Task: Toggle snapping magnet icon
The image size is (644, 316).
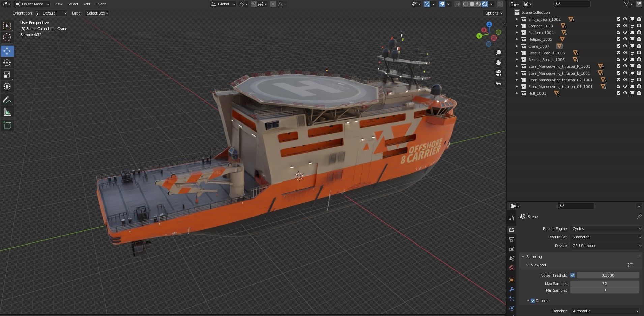Action: coord(254,4)
